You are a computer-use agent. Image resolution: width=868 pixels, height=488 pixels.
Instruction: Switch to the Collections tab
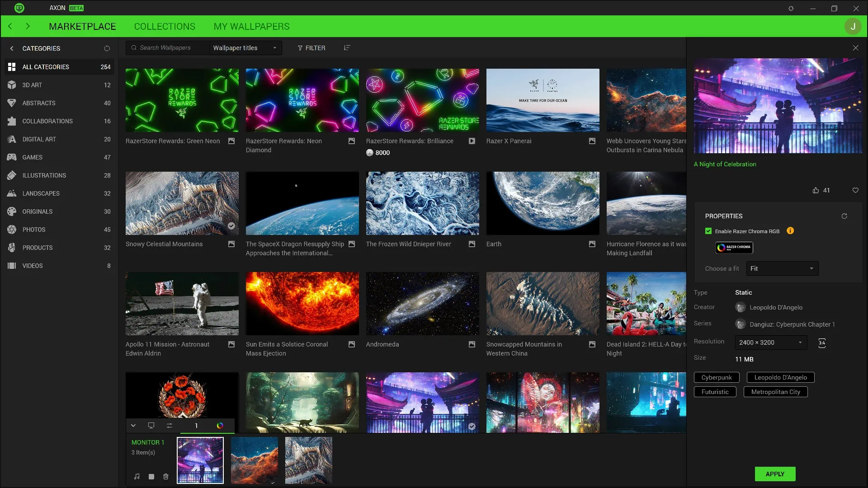165,27
